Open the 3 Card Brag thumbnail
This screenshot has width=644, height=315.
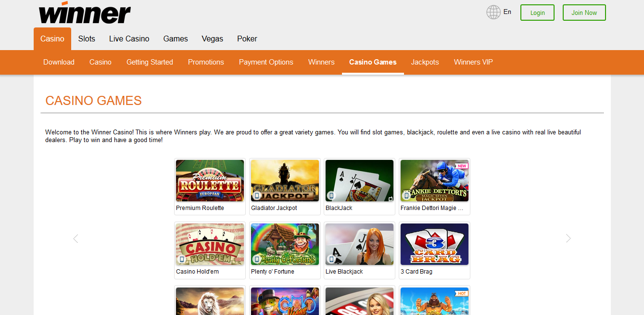(x=435, y=244)
